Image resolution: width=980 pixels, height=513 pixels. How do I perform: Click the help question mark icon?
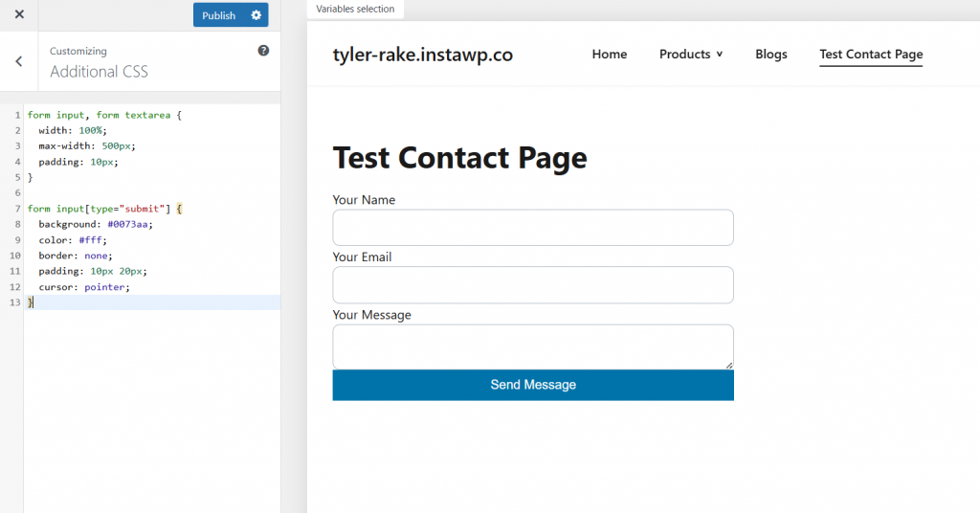[x=263, y=51]
